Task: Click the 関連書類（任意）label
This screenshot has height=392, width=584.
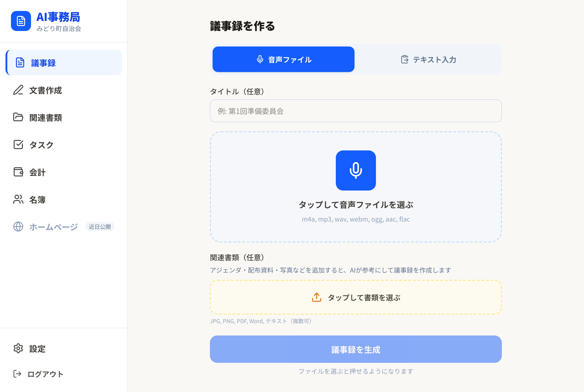Action: coord(237,257)
